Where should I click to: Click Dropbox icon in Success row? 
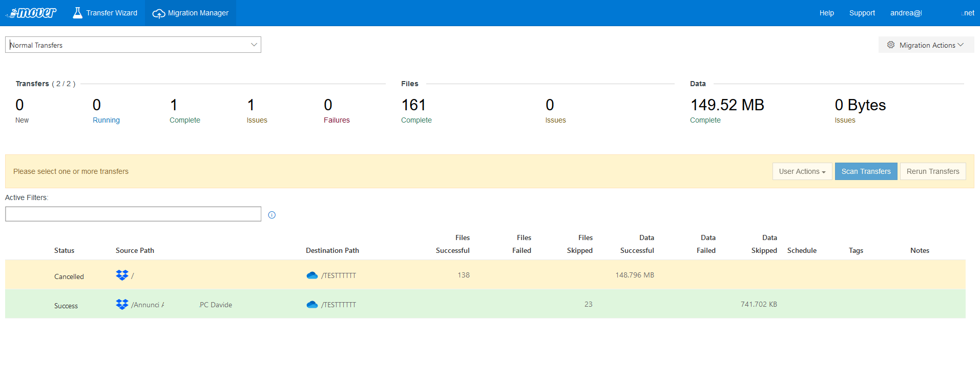122,304
